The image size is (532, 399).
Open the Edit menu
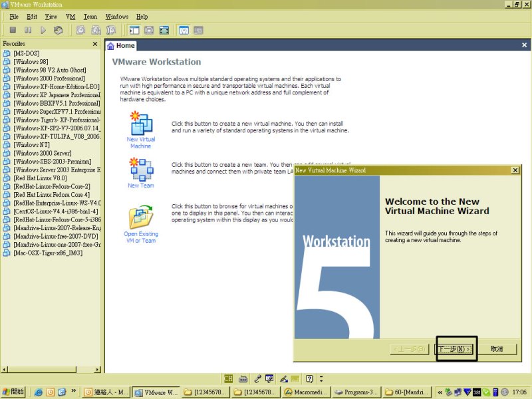point(32,17)
